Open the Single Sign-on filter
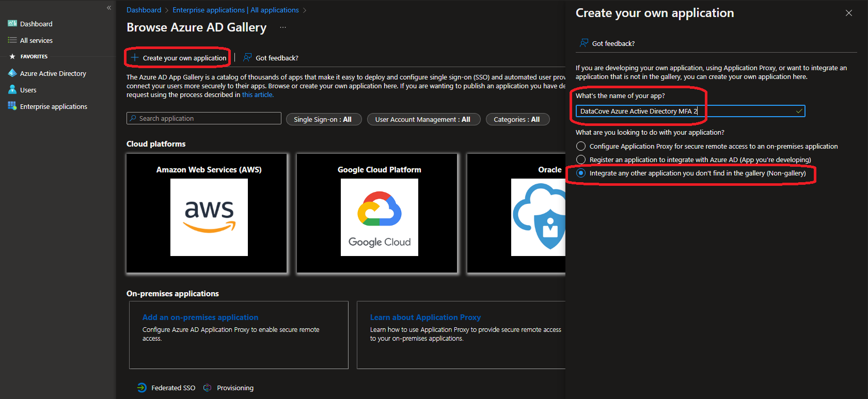The height and width of the screenshot is (399, 868). pos(323,119)
